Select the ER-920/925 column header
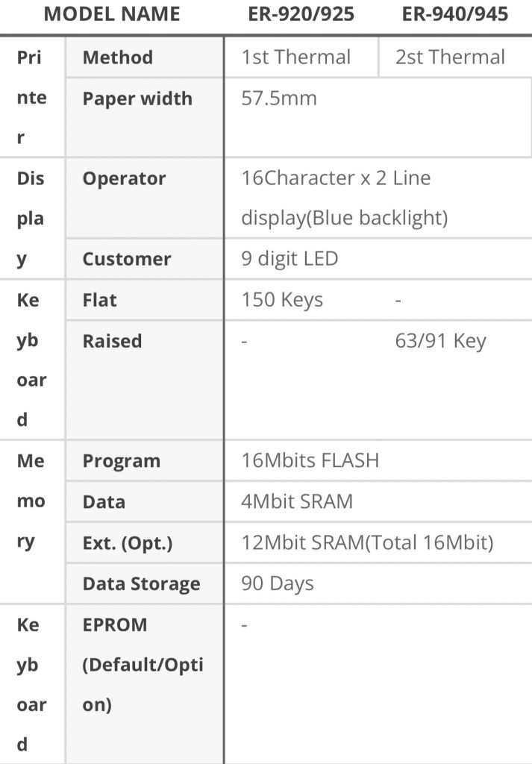Image resolution: width=532 pixels, height=764 pixels. click(x=300, y=14)
